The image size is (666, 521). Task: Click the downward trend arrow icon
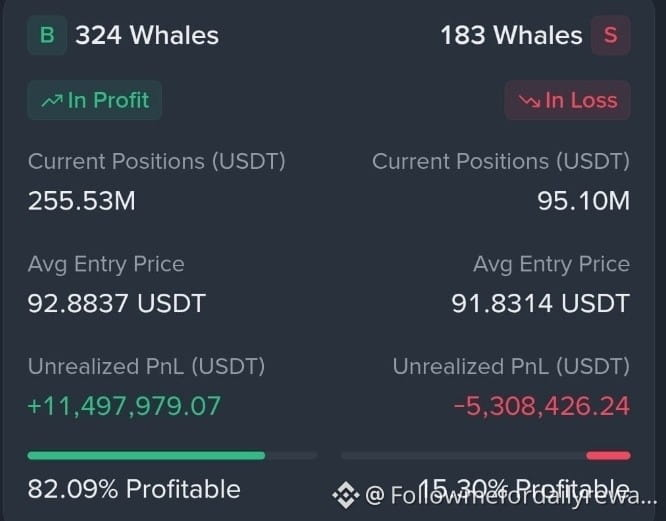click(x=529, y=101)
